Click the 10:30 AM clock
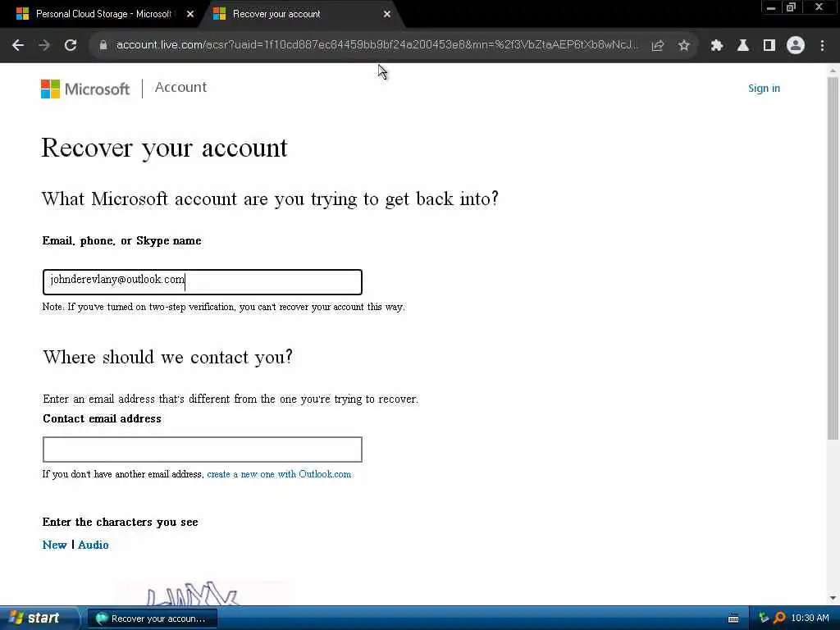 (x=810, y=619)
